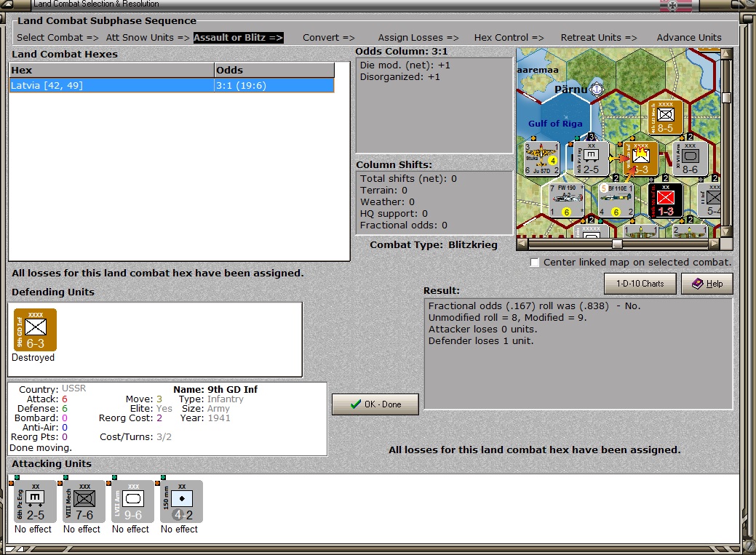Click the green checkmark on OK - Done
The image size is (756, 555).
pyautogui.click(x=356, y=404)
